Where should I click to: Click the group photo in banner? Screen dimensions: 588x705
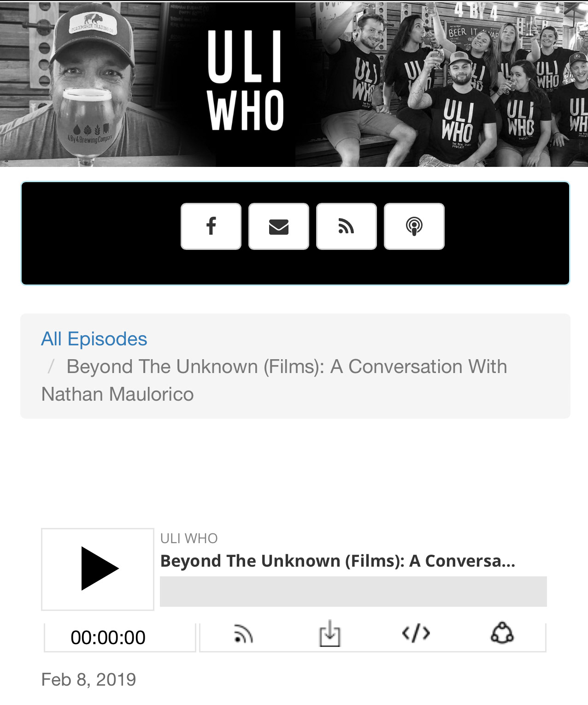tap(441, 84)
